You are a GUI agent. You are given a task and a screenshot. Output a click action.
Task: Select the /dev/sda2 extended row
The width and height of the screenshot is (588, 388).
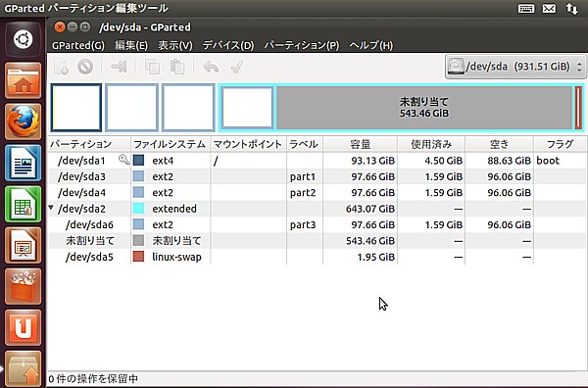[318, 209]
